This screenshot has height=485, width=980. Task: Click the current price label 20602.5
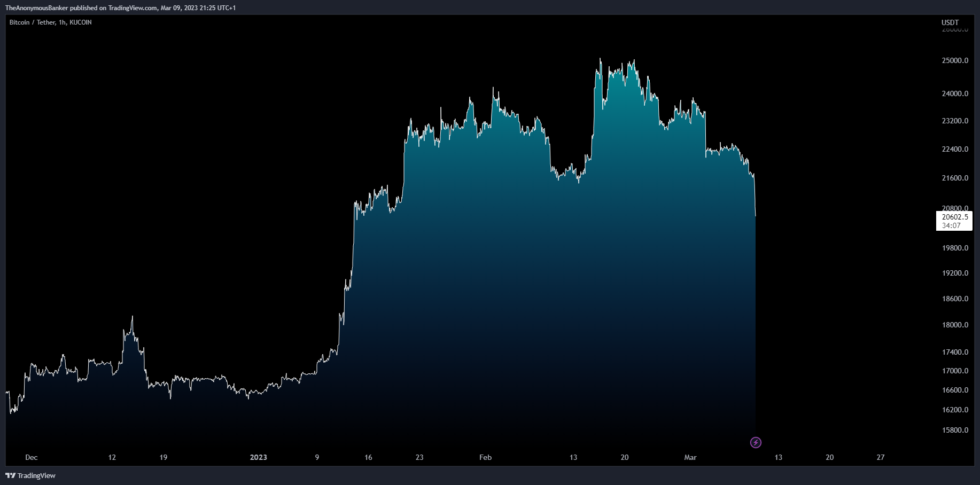(955, 217)
